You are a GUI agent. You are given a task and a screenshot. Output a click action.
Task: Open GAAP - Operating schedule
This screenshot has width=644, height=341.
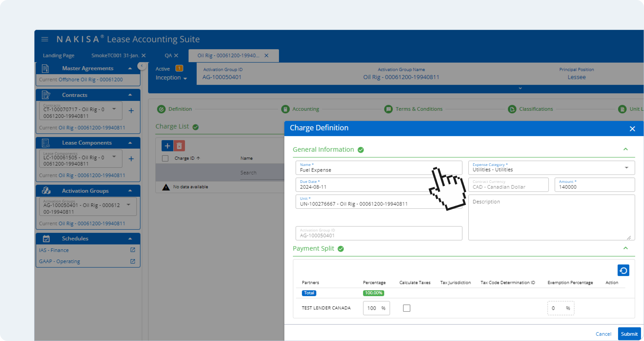(60, 262)
